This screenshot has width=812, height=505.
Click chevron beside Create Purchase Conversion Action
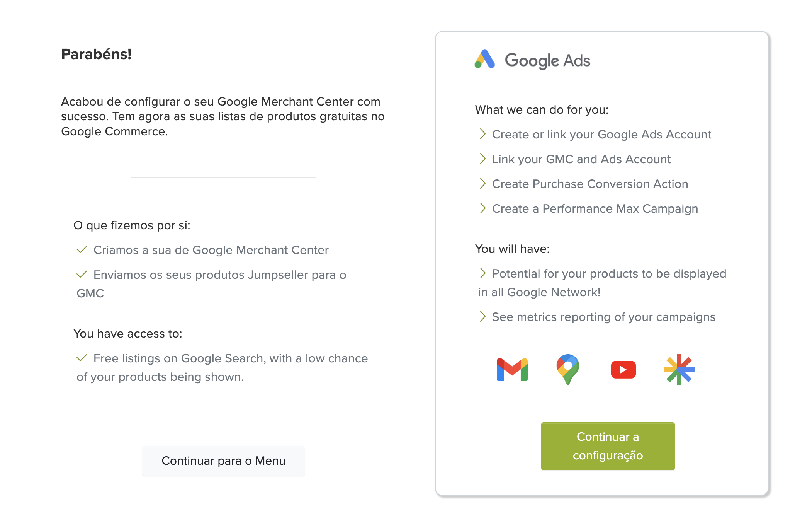pos(482,184)
